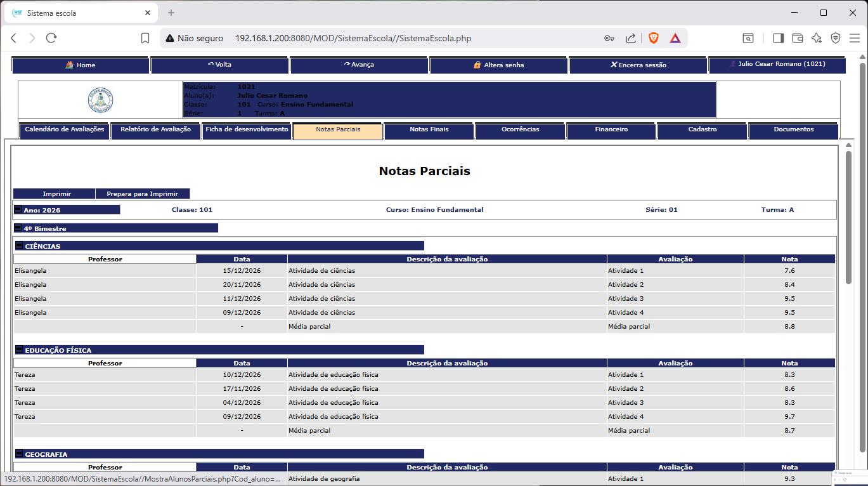Select the Notas Parciais tab
The height and width of the screenshot is (486, 868).
pyautogui.click(x=338, y=131)
